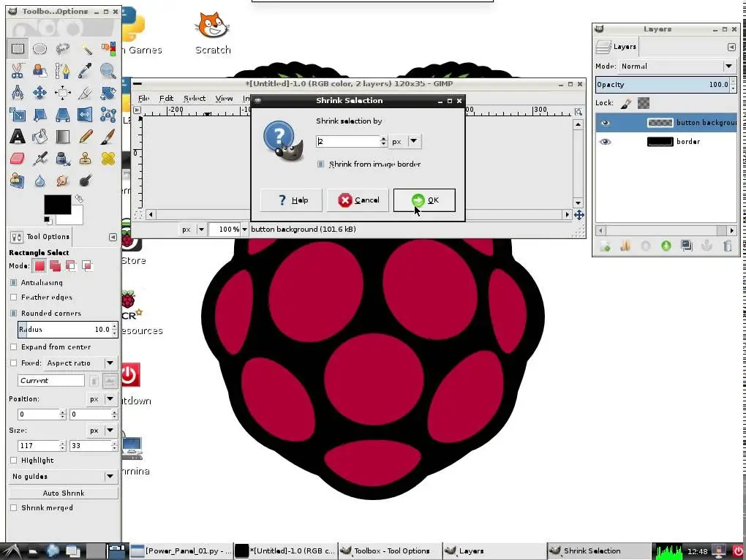Select the Zoom magnifier tool
Screen dimensions: 746x560
click(108, 70)
